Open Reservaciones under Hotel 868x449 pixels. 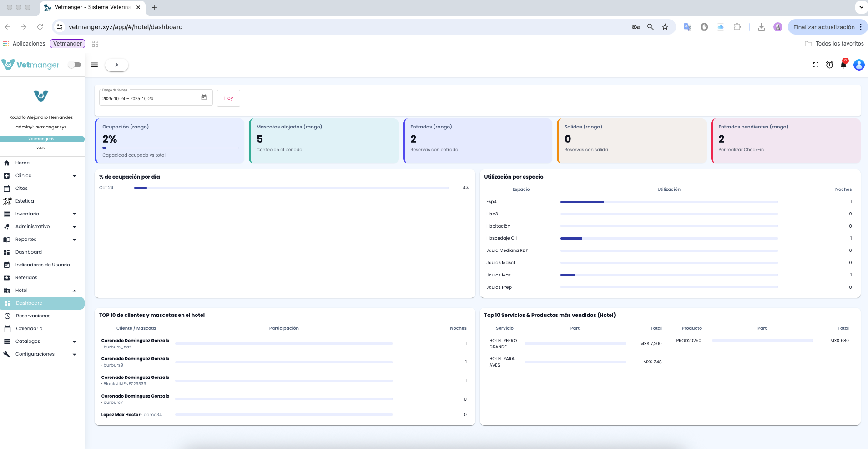point(33,316)
